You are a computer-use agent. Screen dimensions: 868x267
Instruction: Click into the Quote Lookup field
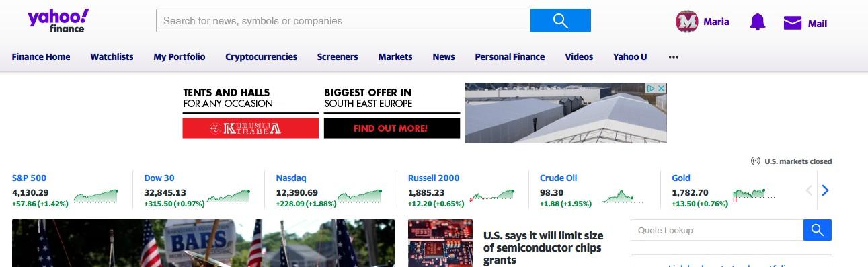coord(717,230)
